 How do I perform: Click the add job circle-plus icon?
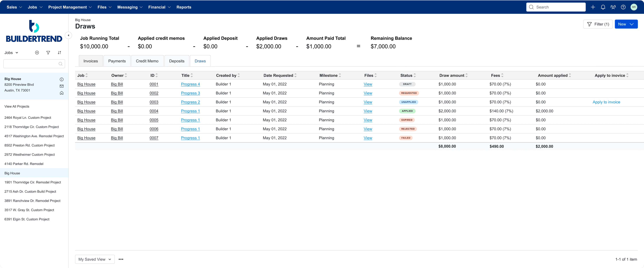point(37,52)
